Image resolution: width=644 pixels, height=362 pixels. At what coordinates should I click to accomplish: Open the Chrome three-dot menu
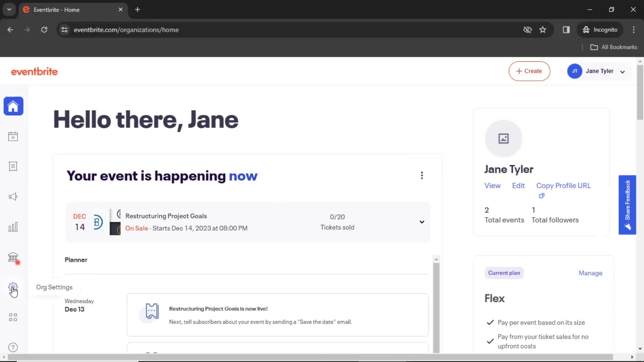[x=634, y=30]
